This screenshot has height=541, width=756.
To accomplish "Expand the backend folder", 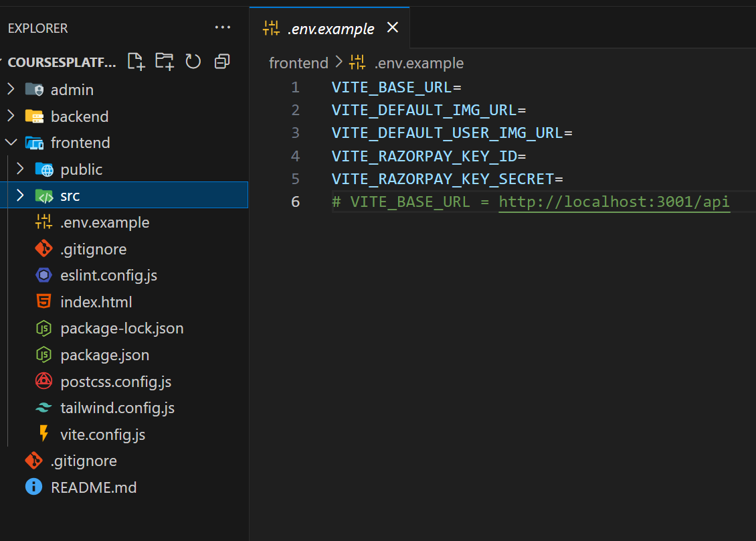I will tap(11, 116).
